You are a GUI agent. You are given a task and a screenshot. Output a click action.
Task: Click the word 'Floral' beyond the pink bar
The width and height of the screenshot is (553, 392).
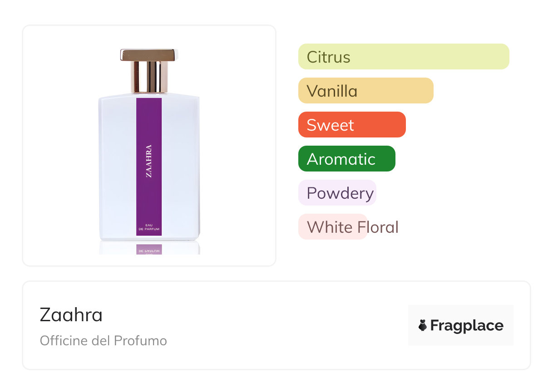point(384,227)
